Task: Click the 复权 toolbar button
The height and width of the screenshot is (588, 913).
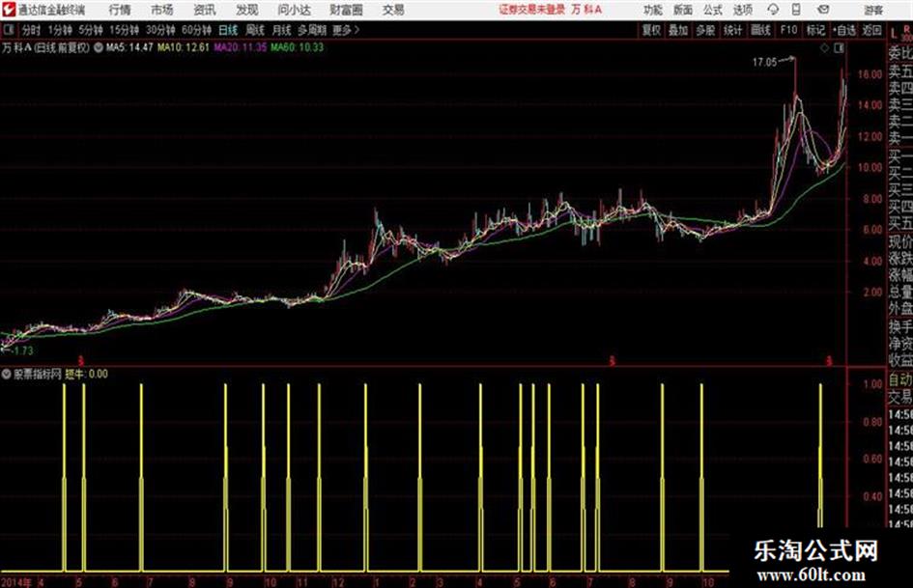Action: (651, 30)
